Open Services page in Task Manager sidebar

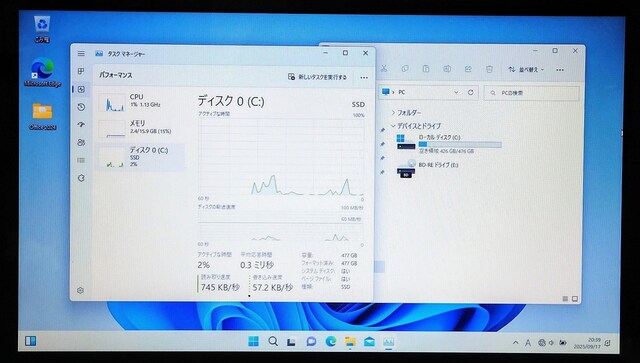tap(81, 178)
